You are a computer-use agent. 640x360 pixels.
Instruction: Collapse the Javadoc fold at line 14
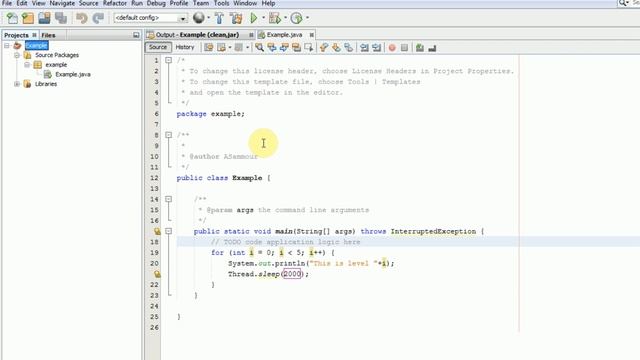(x=169, y=199)
